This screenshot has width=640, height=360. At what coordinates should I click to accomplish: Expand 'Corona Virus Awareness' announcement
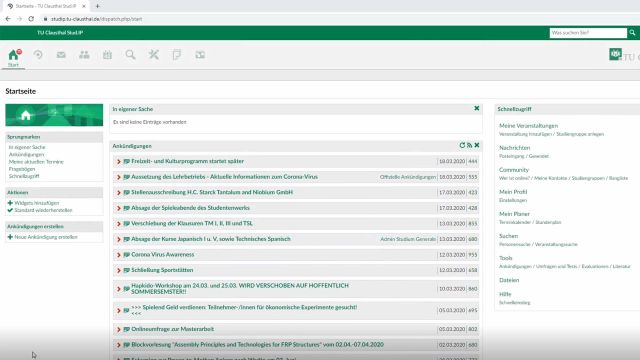(119, 255)
